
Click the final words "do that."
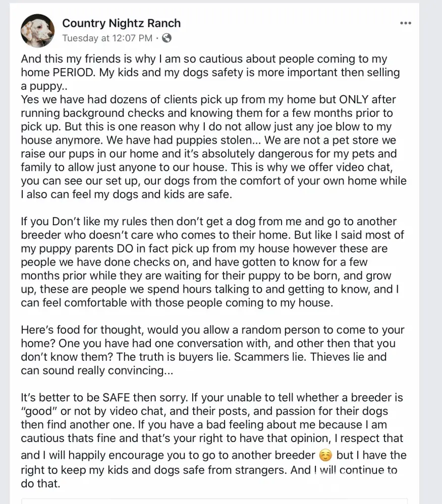[40, 484]
